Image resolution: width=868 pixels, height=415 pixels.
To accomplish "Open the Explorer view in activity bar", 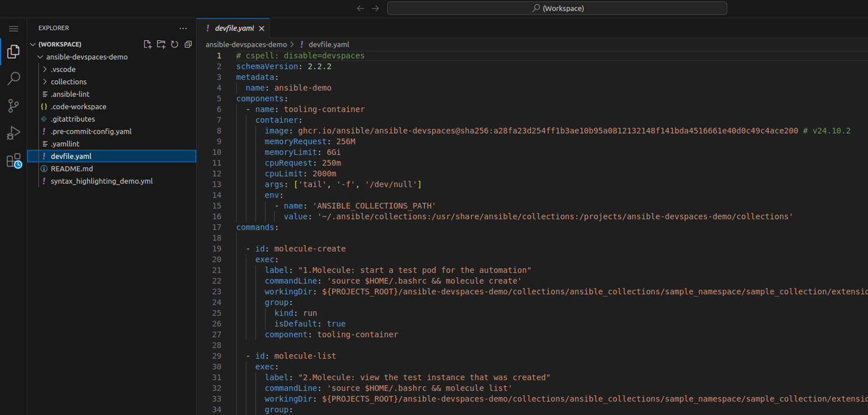I will coord(14,52).
